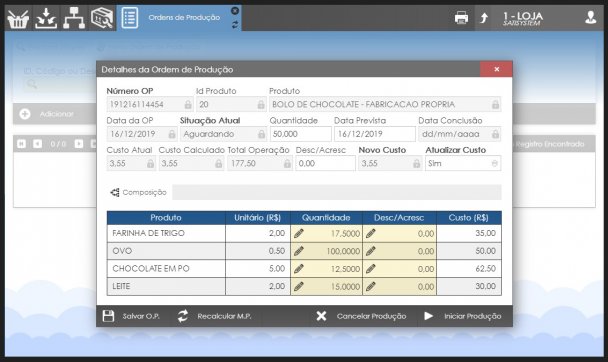
Task: Open the 1 - LOJA store selector
Action: pos(523,18)
